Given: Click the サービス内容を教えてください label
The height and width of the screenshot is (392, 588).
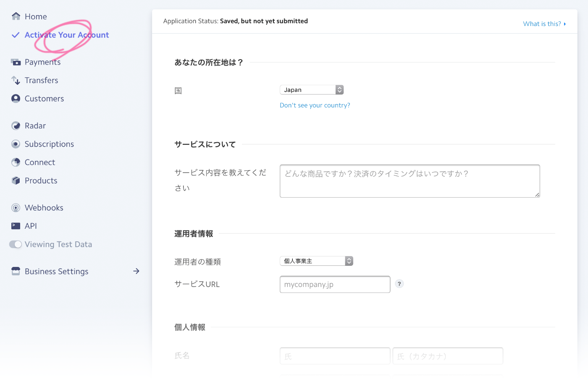Looking at the screenshot, I should [220, 180].
